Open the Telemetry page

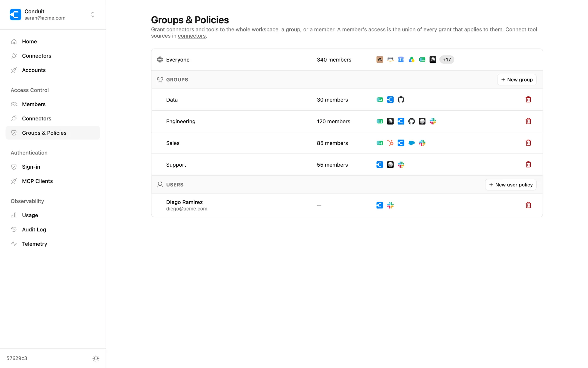[x=53, y=244]
